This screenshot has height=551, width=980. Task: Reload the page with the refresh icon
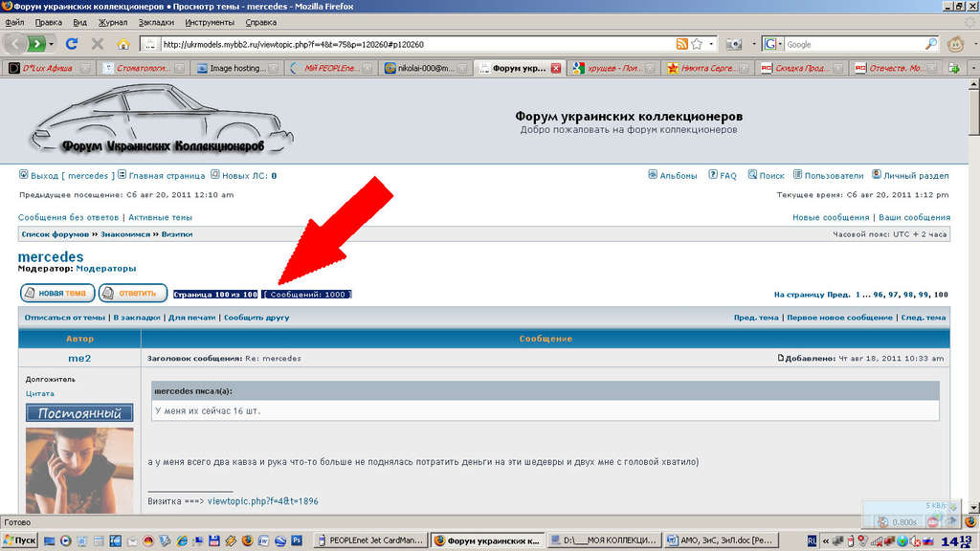72,44
